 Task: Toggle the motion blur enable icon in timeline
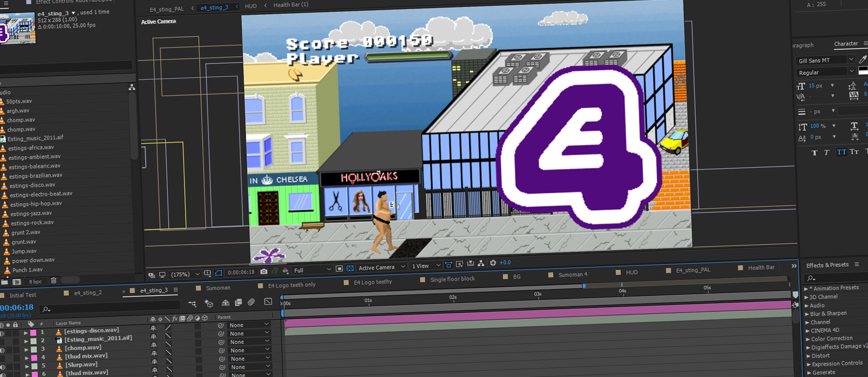click(x=251, y=302)
